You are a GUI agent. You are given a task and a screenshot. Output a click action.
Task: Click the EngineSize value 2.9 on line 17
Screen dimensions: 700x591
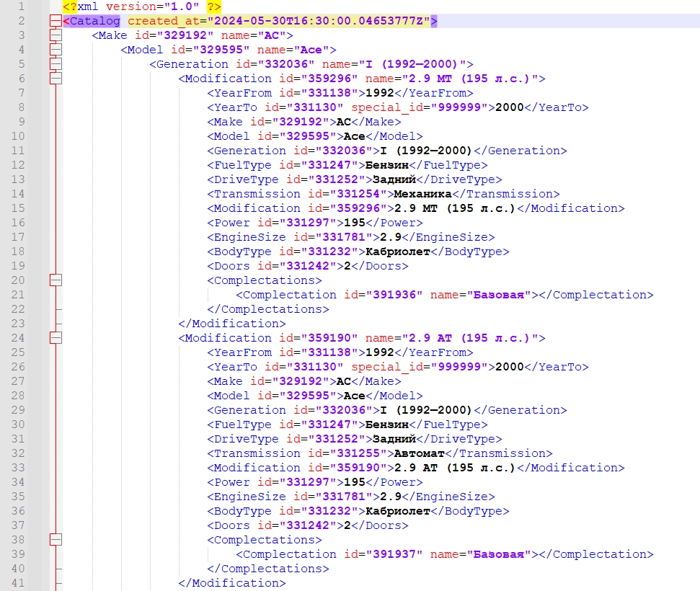(391, 237)
